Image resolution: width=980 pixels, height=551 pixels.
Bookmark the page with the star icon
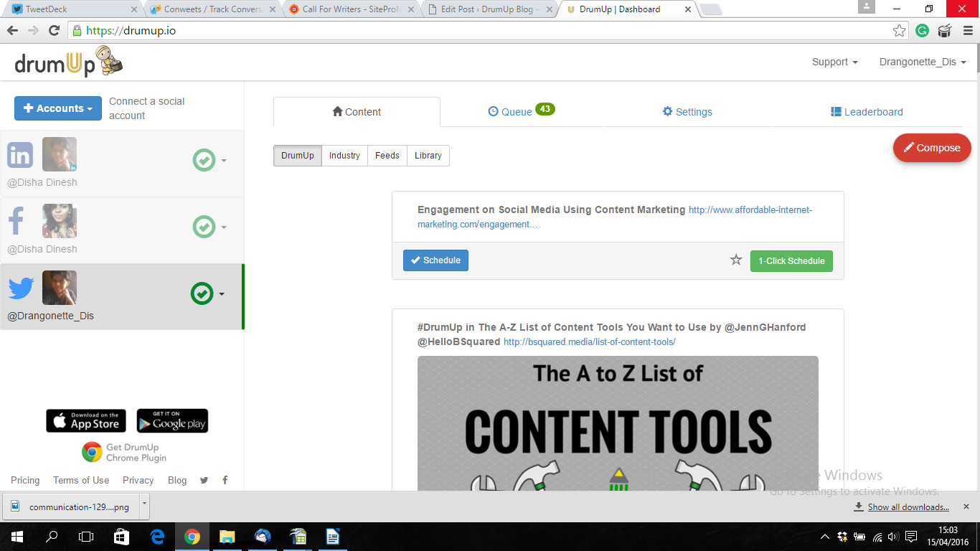coord(899,31)
